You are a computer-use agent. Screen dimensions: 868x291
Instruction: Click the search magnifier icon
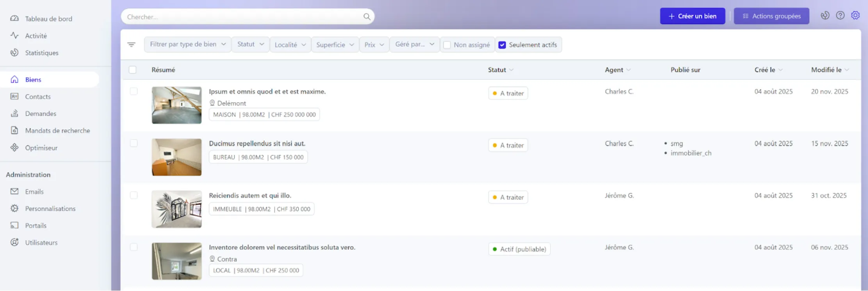pos(367,17)
